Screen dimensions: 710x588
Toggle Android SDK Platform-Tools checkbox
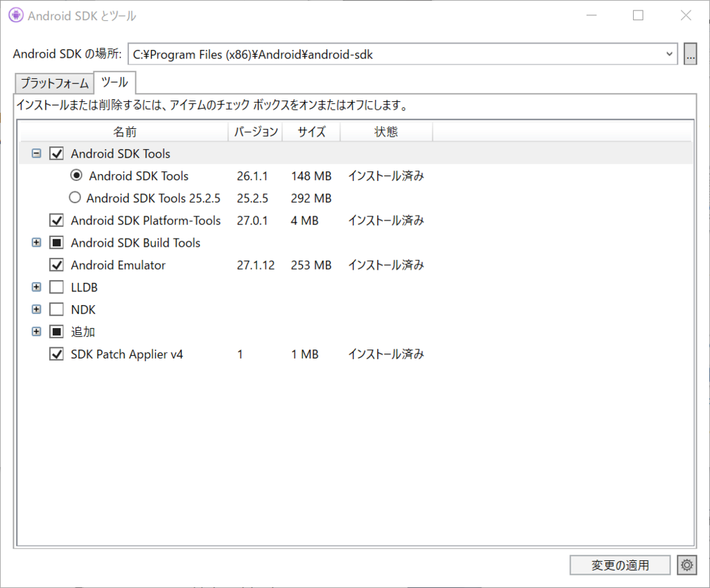(x=56, y=220)
